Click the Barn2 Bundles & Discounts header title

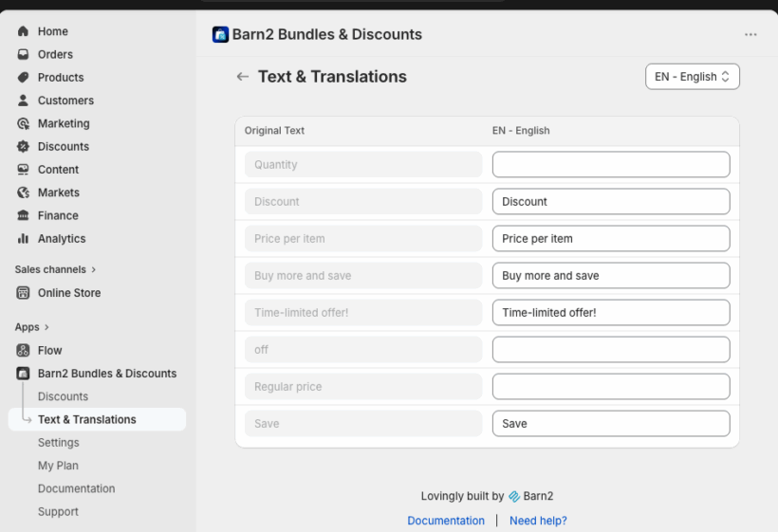pos(327,35)
